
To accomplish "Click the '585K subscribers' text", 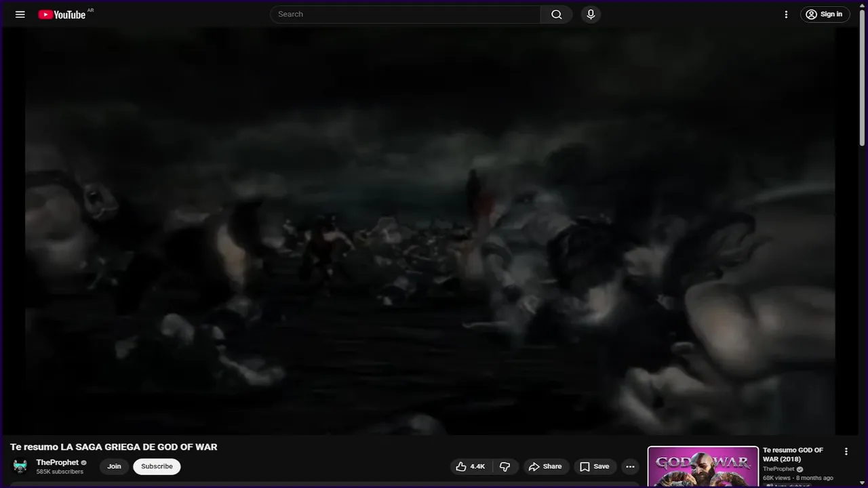I will (60, 472).
